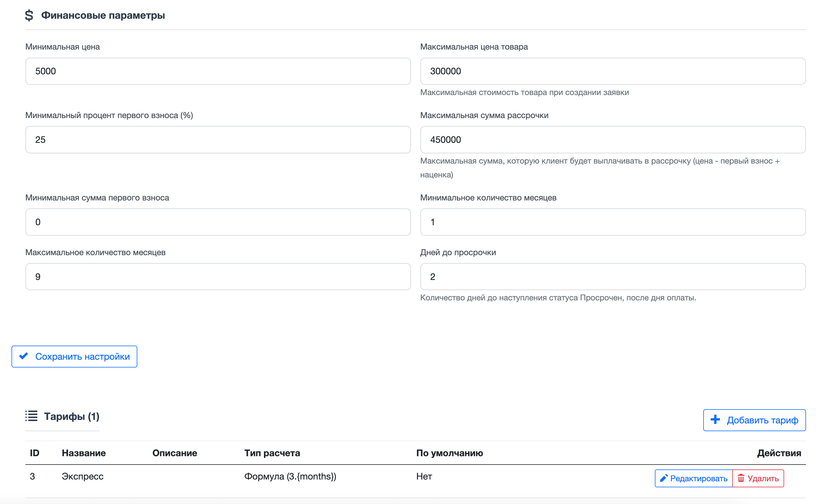Click into Максимальная сумма рассрочки field
Screen dimensions: 825x504
[612, 140]
